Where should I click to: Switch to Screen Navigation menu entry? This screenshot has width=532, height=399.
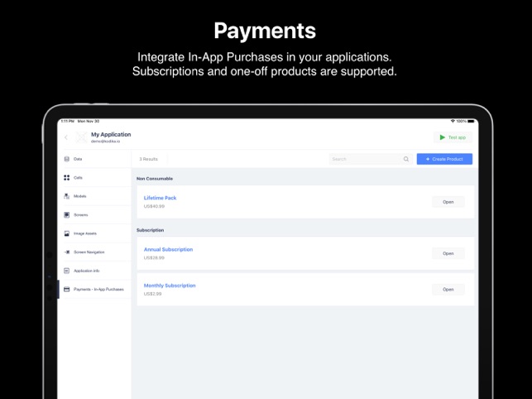click(94, 252)
